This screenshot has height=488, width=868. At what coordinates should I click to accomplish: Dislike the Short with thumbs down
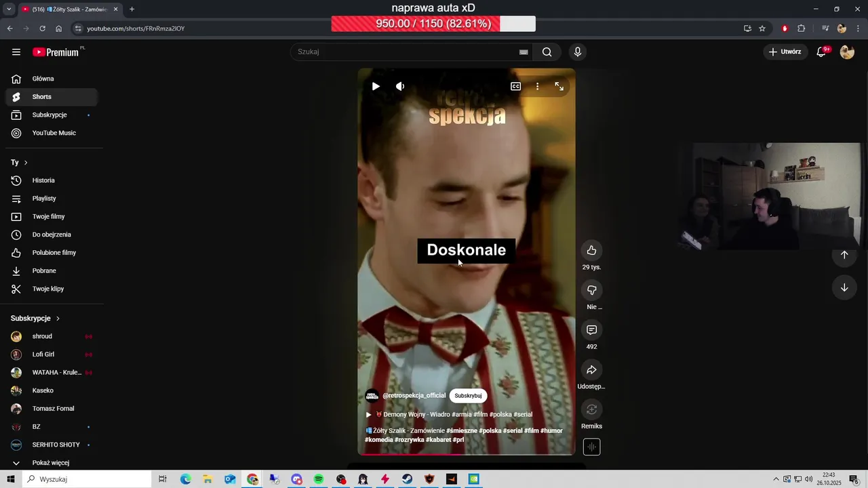[x=591, y=290]
